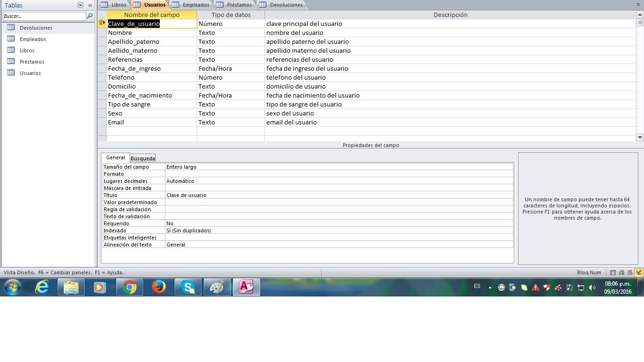
Task: Click the PivotTable view status bar icon
Action: click(x=621, y=272)
